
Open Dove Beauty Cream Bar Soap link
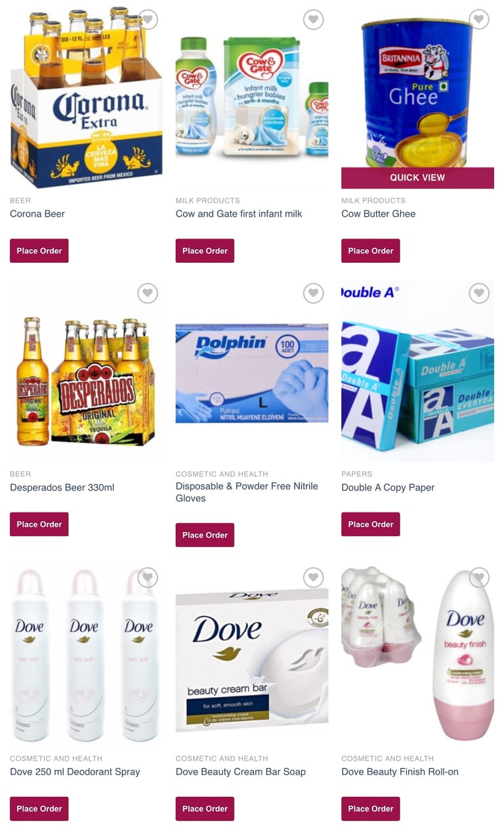(241, 772)
